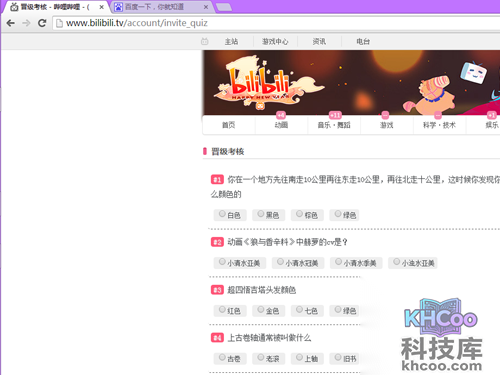This screenshot has width=500, height=375.
Task: Close the 百度一下 tab
Action: [206, 7]
